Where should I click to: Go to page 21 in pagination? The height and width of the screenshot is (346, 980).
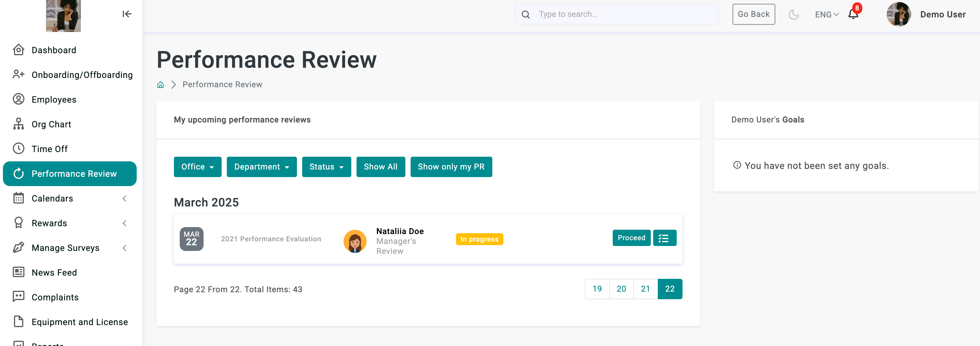tap(645, 289)
